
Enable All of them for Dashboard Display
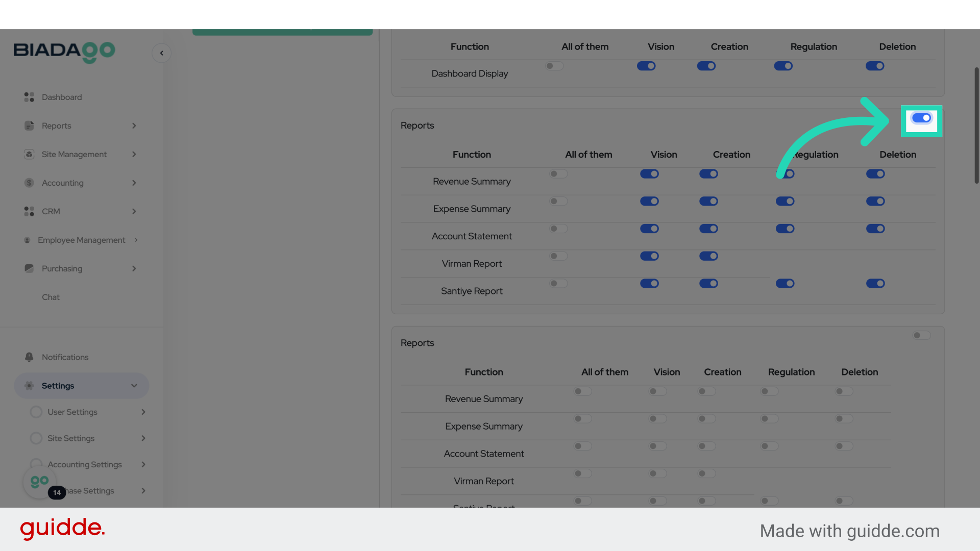click(554, 66)
